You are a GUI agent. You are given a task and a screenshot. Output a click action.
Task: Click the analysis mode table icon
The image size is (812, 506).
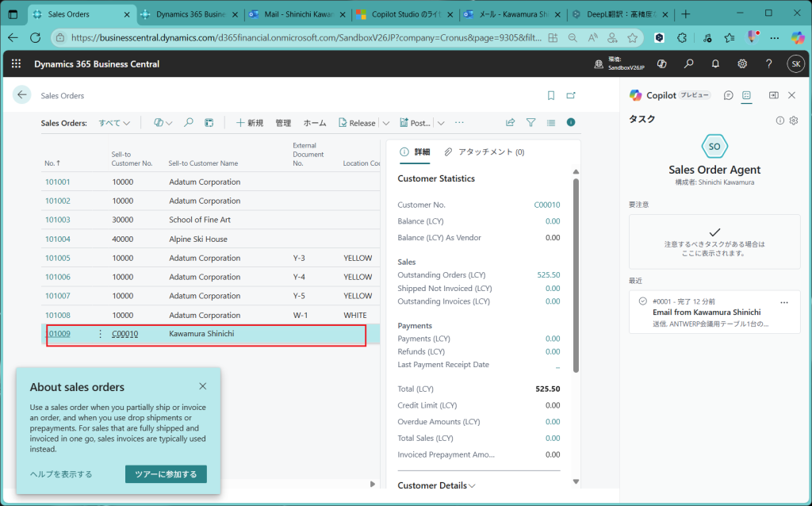tap(209, 123)
